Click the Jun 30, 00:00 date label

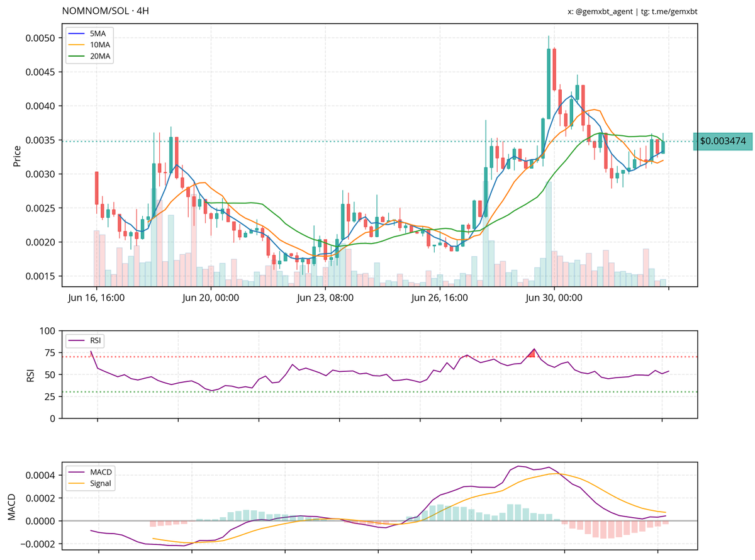pyautogui.click(x=554, y=298)
